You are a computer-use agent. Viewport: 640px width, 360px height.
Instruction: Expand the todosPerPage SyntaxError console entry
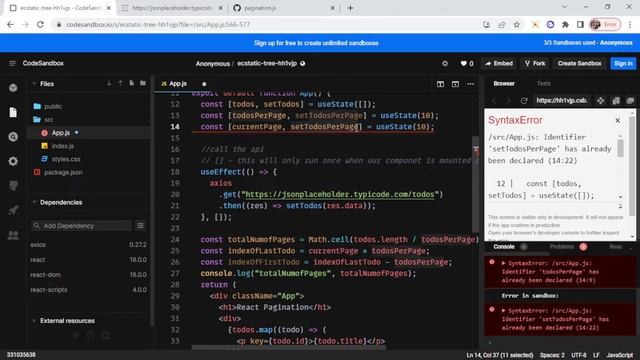(503, 263)
